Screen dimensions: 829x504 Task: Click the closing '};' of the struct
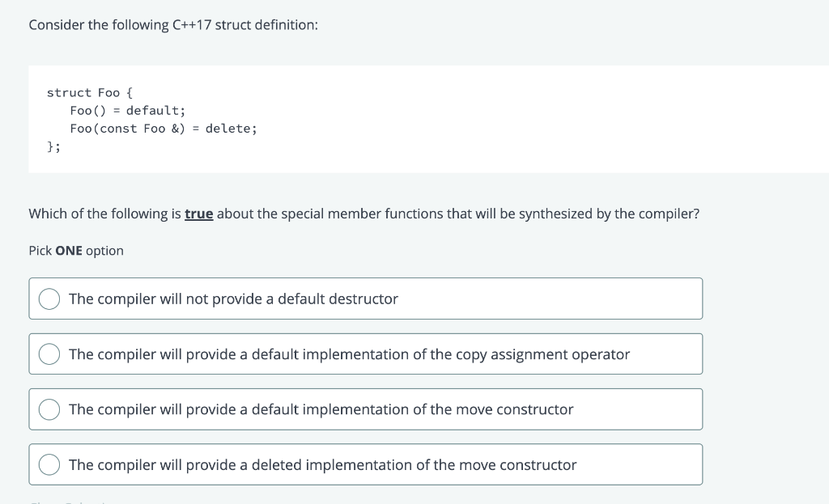click(x=53, y=147)
